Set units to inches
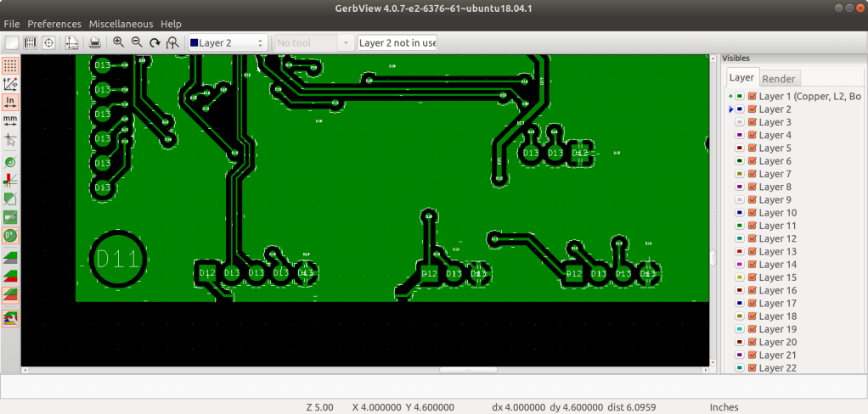Image resolution: width=868 pixels, height=414 pixels. [x=11, y=102]
